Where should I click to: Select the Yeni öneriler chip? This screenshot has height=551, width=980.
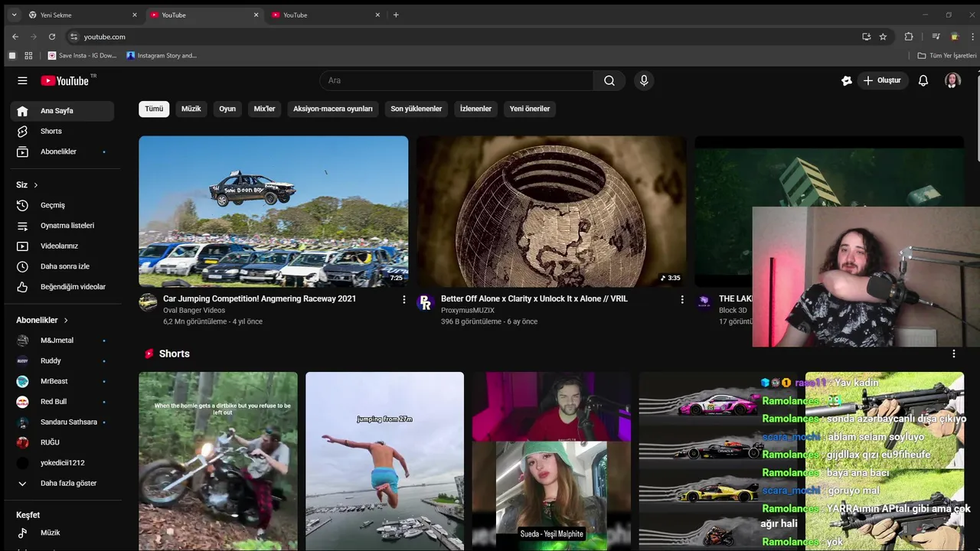coord(530,109)
